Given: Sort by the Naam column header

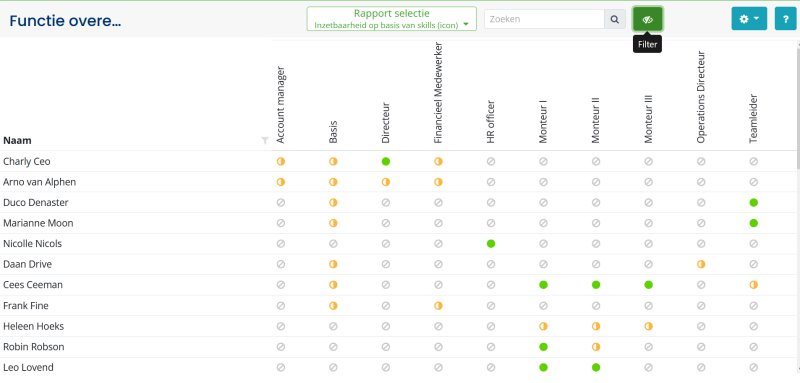Looking at the screenshot, I should click(17, 140).
